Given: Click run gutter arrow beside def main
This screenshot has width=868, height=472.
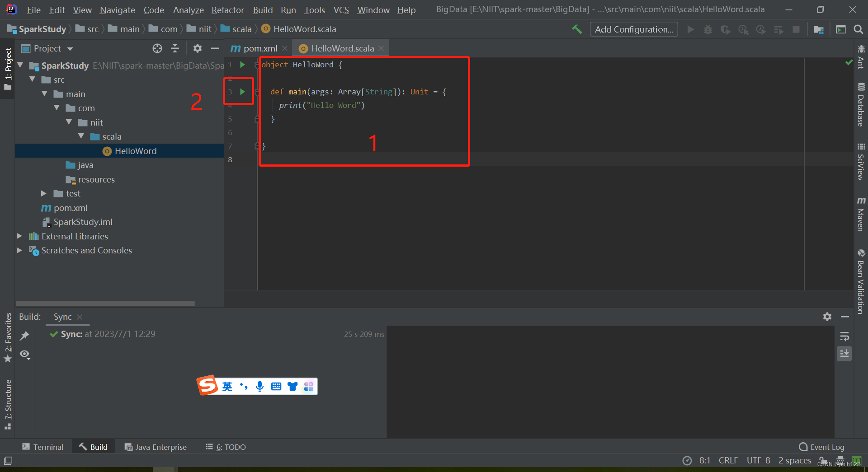Looking at the screenshot, I should pos(242,92).
